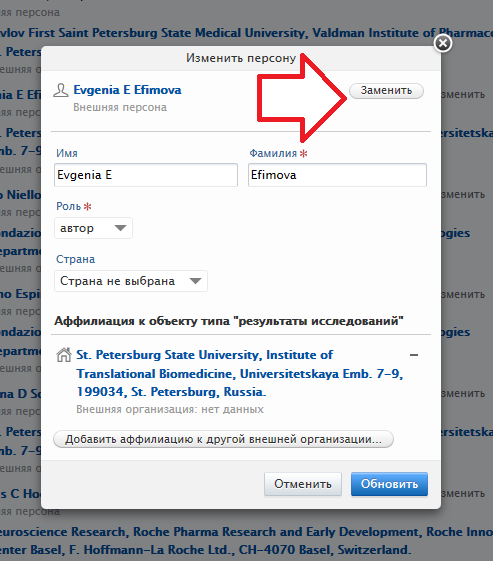Click the Роль dropdown arrow
The image size is (493, 561).
tap(120, 228)
